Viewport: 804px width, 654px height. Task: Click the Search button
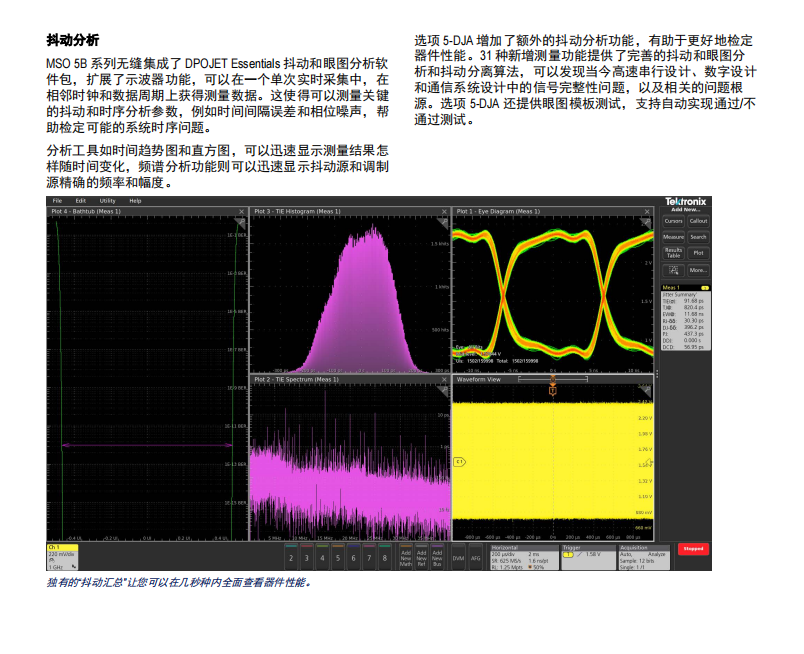click(698, 237)
